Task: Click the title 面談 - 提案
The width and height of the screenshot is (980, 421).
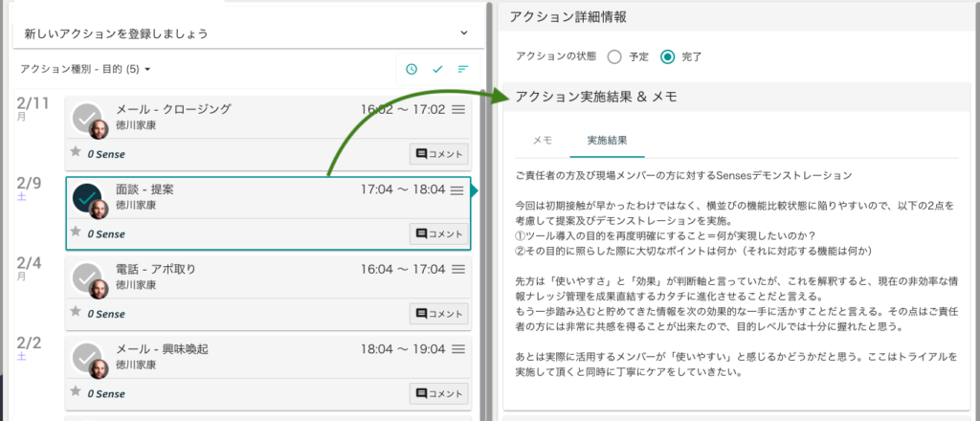Action: 145,189
